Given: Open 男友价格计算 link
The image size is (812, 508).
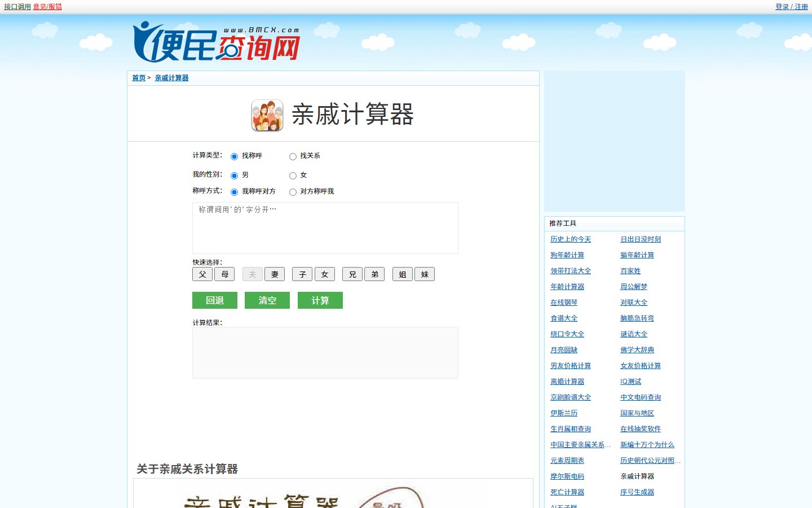Looking at the screenshot, I should [571, 366].
